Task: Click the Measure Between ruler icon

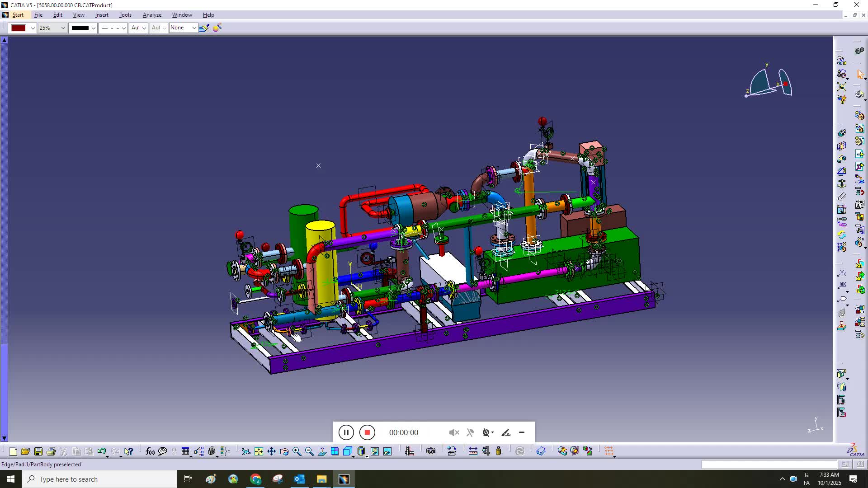Action: click(x=473, y=451)
